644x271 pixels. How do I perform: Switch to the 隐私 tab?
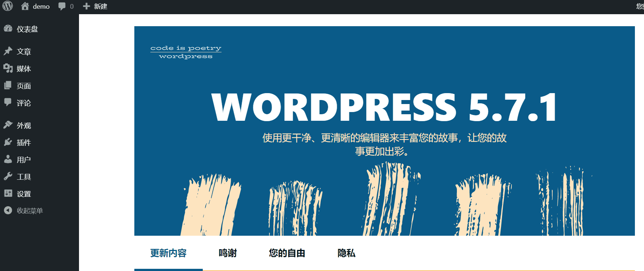tap(346, 253)
